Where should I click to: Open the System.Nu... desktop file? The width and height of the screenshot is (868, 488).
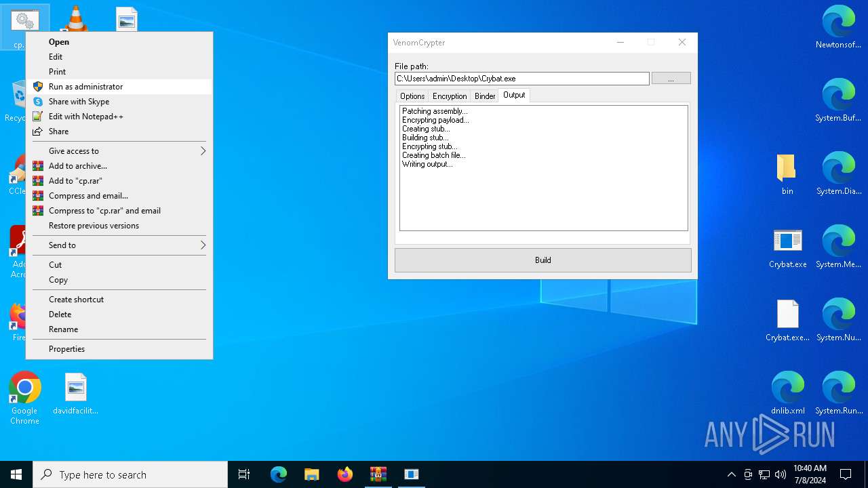[839, 321]
